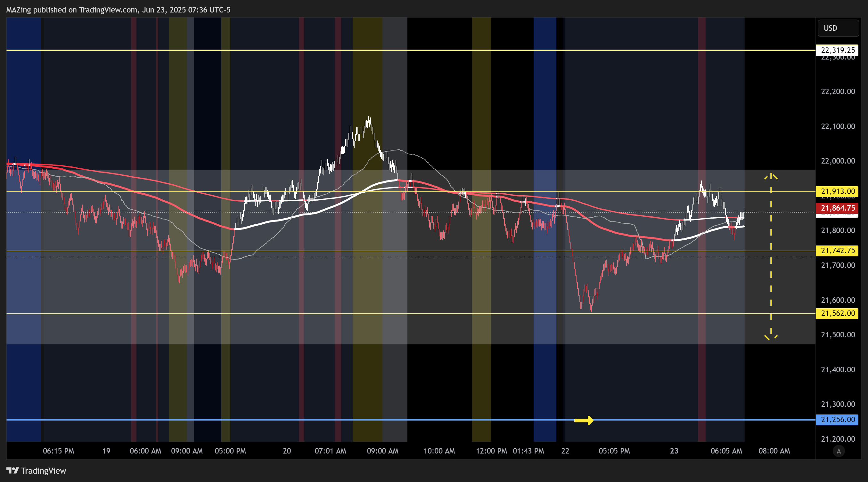
Task: Click the 21,300.00 axis price tick
Action: (x=838, y=404)
